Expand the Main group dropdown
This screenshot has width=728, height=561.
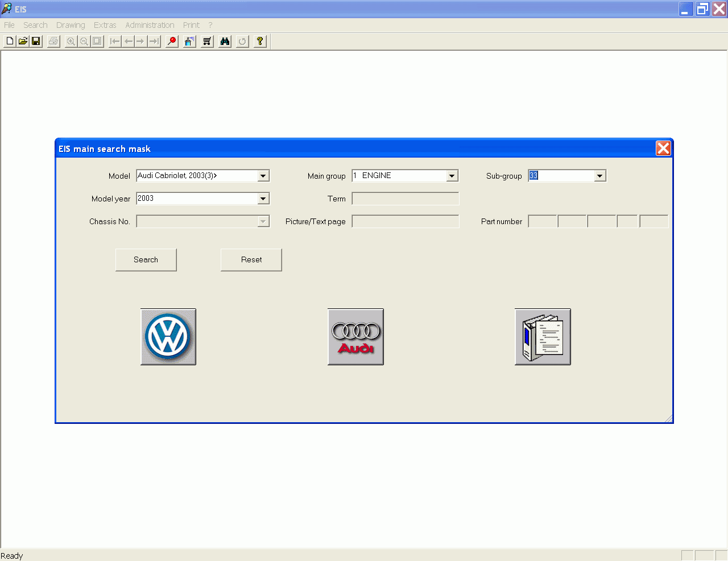click(x=452, y=176)
